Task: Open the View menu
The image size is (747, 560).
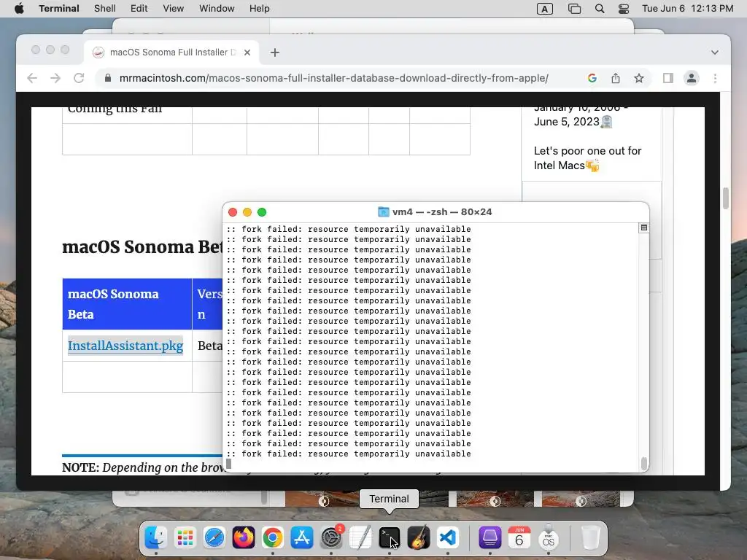Action: 173,9
